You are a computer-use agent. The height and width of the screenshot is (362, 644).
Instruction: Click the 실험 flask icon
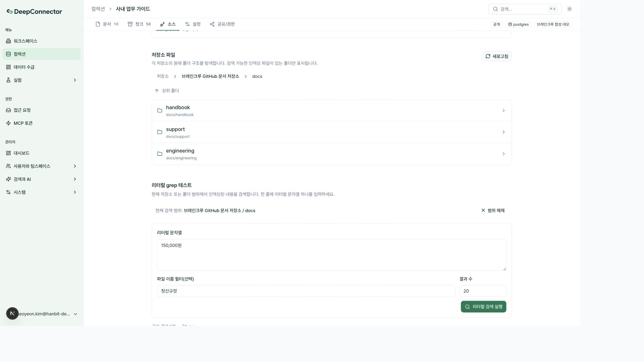pyautogui.click(x=8, y=80)
